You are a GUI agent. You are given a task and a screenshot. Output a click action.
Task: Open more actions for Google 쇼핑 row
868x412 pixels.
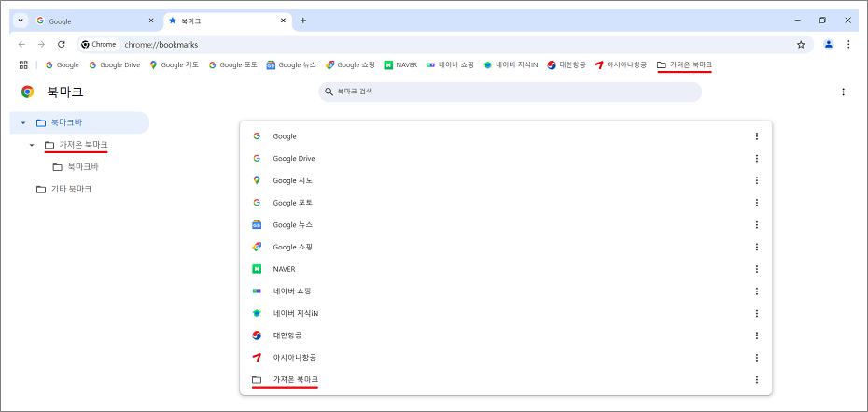click(x=757, y=247)
